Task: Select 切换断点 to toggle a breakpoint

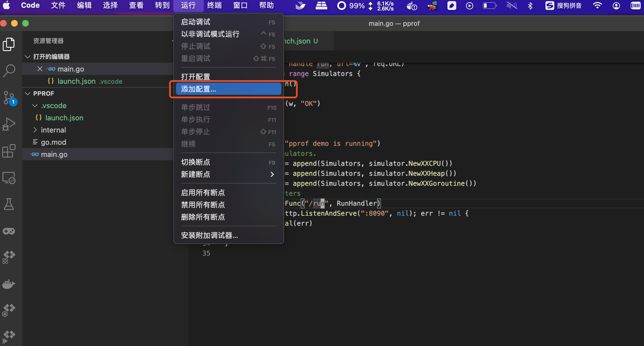Action: (195, 162)
